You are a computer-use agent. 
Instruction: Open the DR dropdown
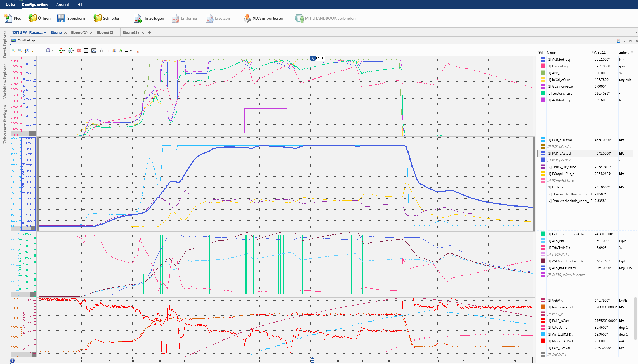129,51
